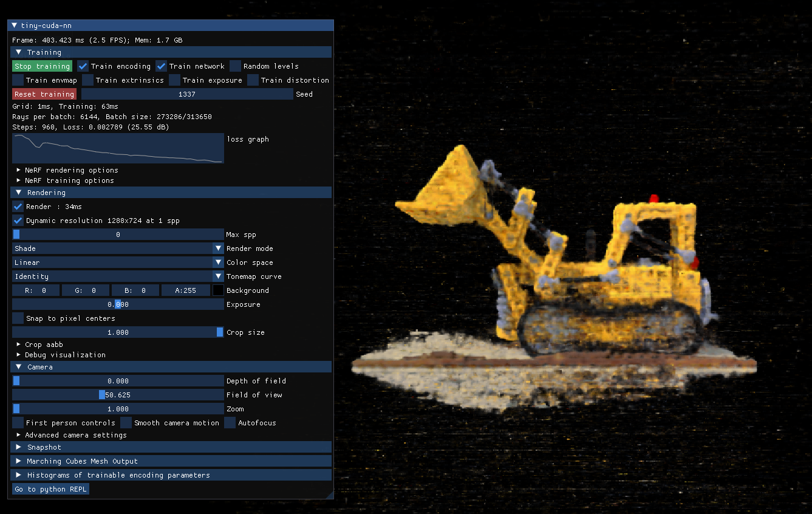Open the Color space dropdown showing Linear
812x514 pixels.
(118, 262)
